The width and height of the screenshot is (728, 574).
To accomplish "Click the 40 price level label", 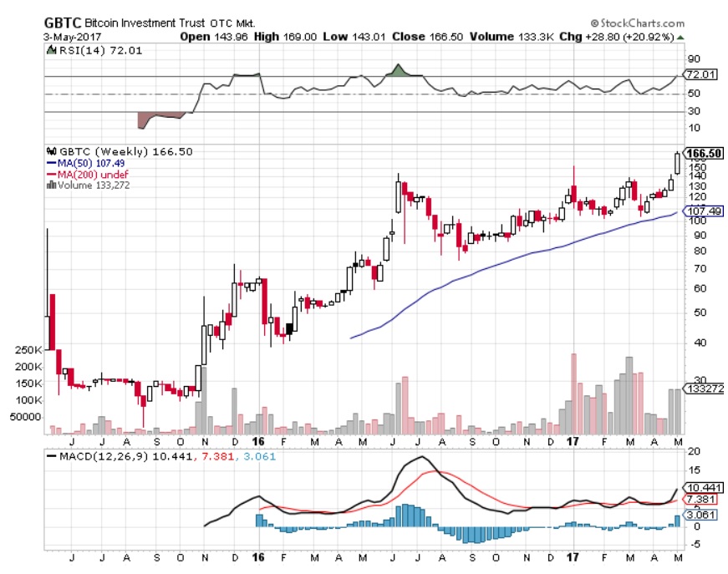I will (700, 343).
